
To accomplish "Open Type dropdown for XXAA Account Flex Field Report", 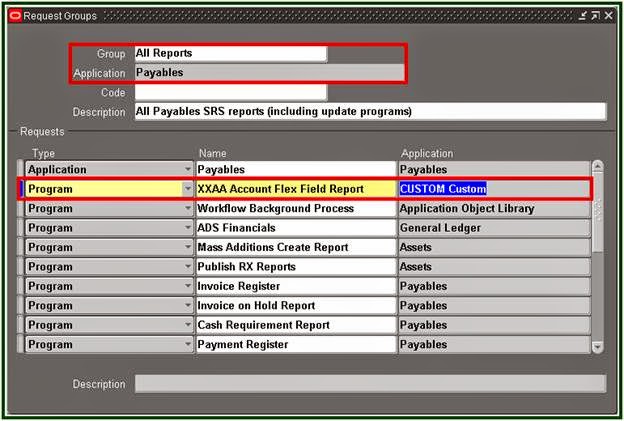I will click(188, 189).
